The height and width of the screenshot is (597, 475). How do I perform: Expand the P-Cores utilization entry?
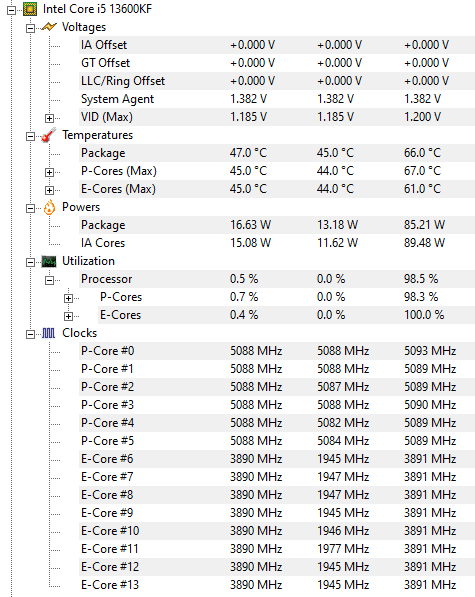tap(68, 298)
